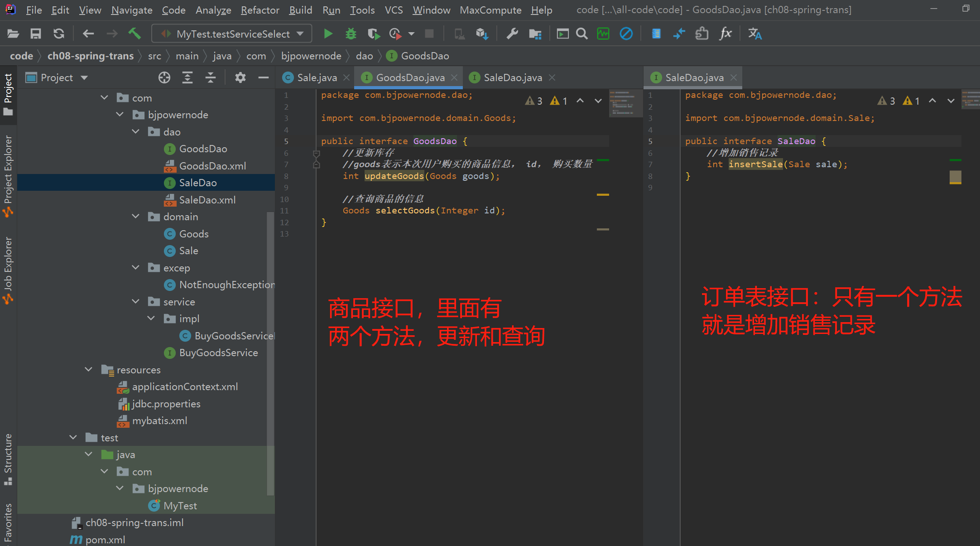The image size is (980, 546).
Task: Click the yellow warning stripe marker in SaleDao editor
Action: [x=955, y=183]
